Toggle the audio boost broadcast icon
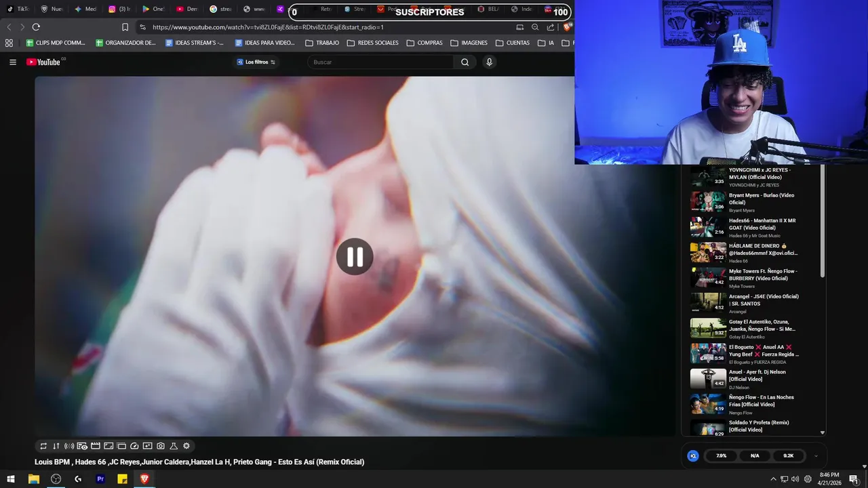Screen dimensions: 868x488 (69, 446)
